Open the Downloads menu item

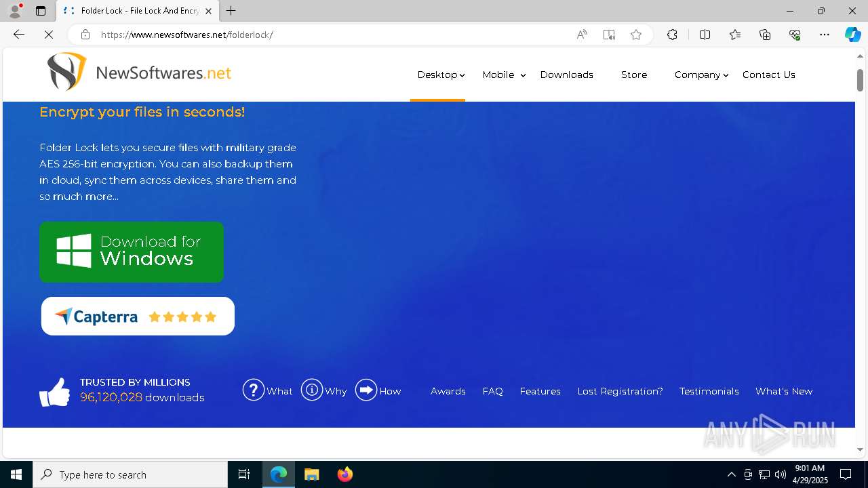567,75
